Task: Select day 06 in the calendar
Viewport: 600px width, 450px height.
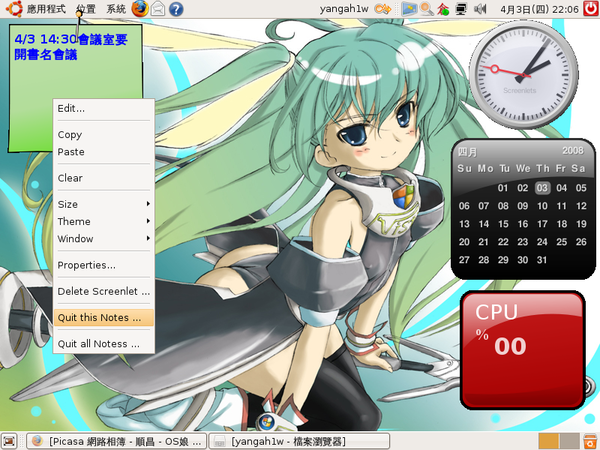Action: coord(464,206)
